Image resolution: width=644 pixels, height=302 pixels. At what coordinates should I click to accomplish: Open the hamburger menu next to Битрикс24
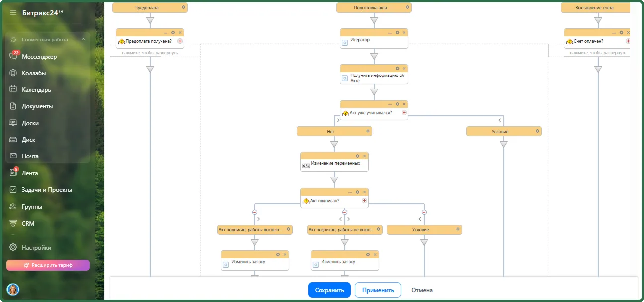click(x=13, y=13)
